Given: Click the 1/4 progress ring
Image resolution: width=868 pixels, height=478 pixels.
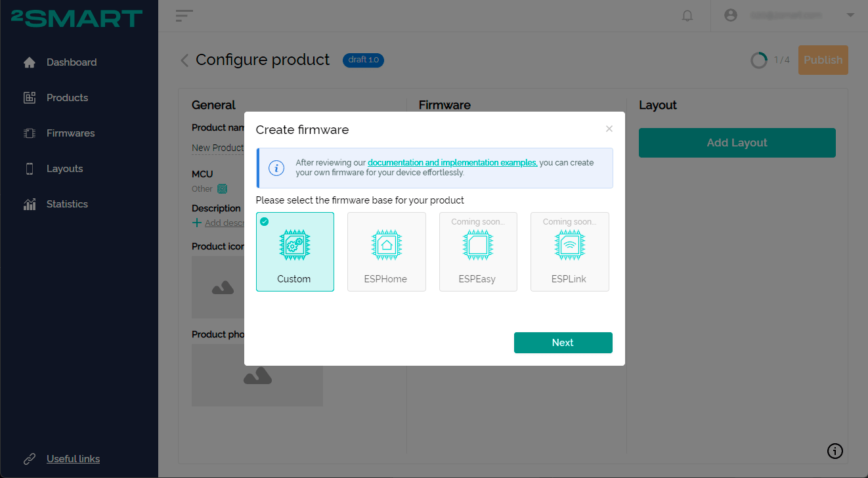Looking at the screenshot, I should pos(759,60).
